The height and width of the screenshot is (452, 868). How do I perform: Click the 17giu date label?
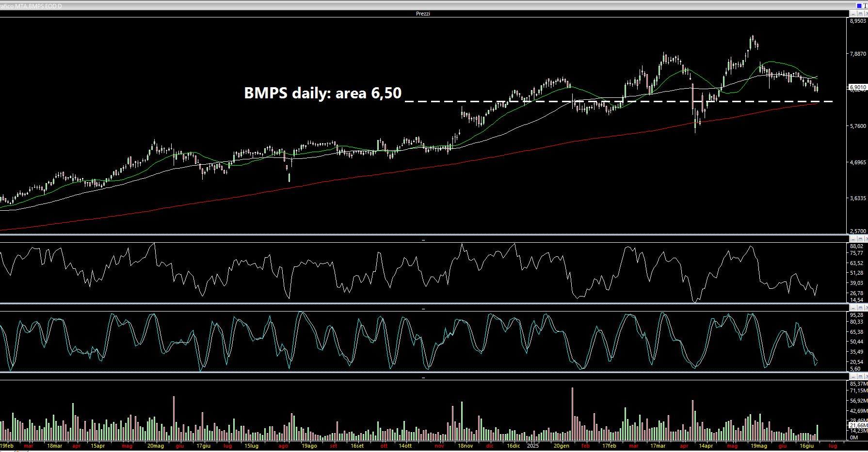pos(203,446)
